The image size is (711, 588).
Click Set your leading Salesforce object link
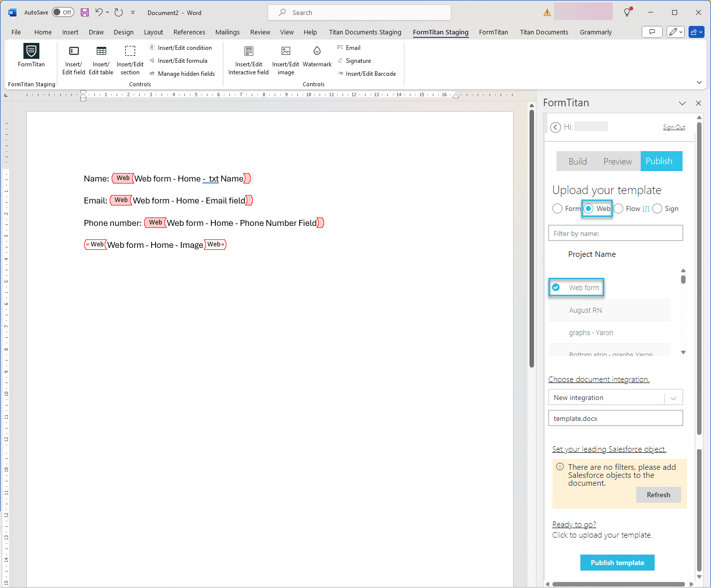tap(609, 449)
